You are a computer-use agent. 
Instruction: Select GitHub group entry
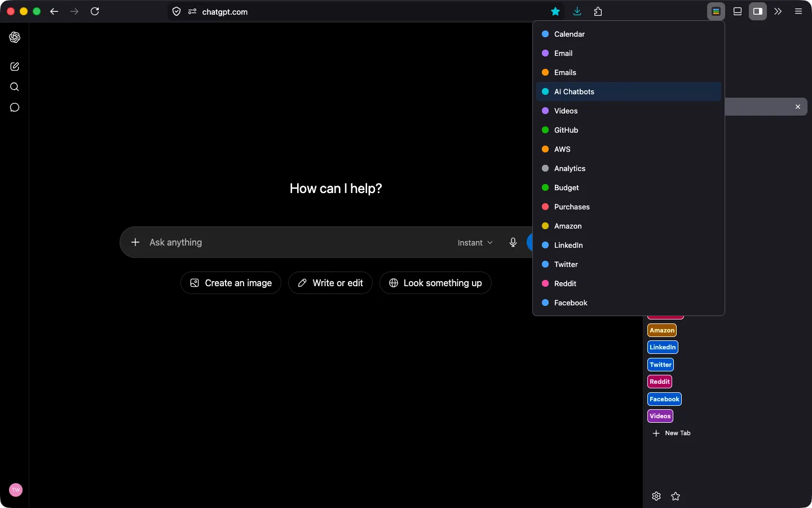coord(629,130)
